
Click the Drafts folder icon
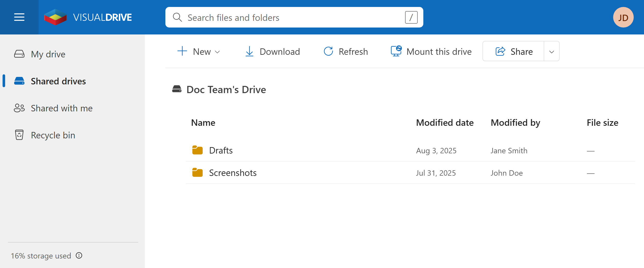tap(197, 150)
